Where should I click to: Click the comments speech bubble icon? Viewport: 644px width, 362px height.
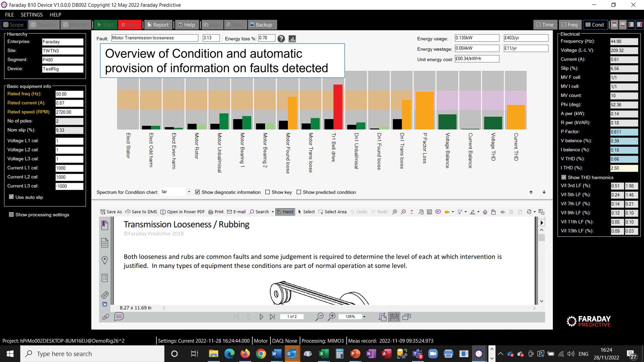[119, 316]
